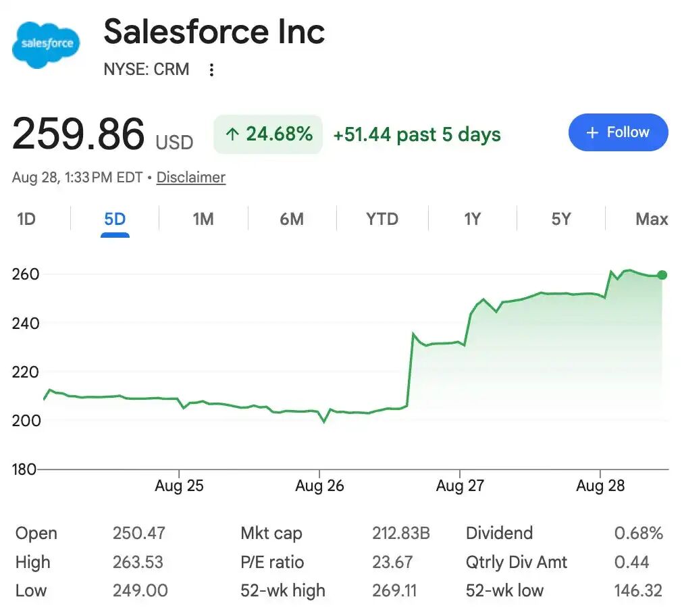Show the Max chart range

pos(652,219)
